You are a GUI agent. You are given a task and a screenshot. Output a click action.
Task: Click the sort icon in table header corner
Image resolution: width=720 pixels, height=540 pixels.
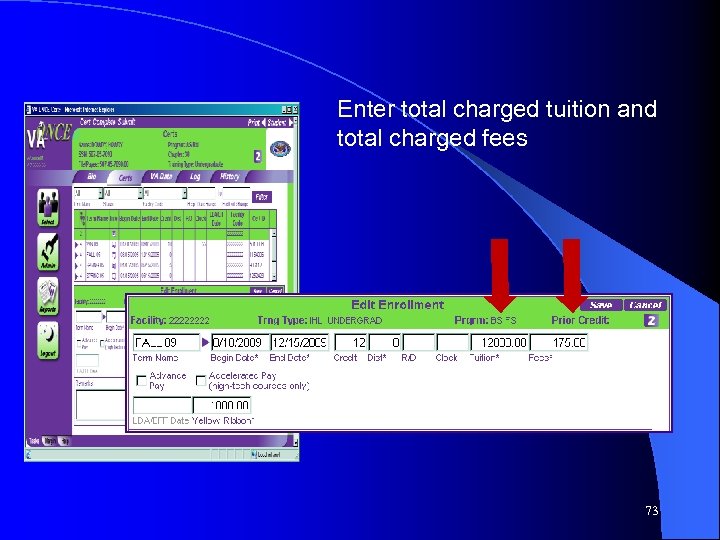point(83,218)
